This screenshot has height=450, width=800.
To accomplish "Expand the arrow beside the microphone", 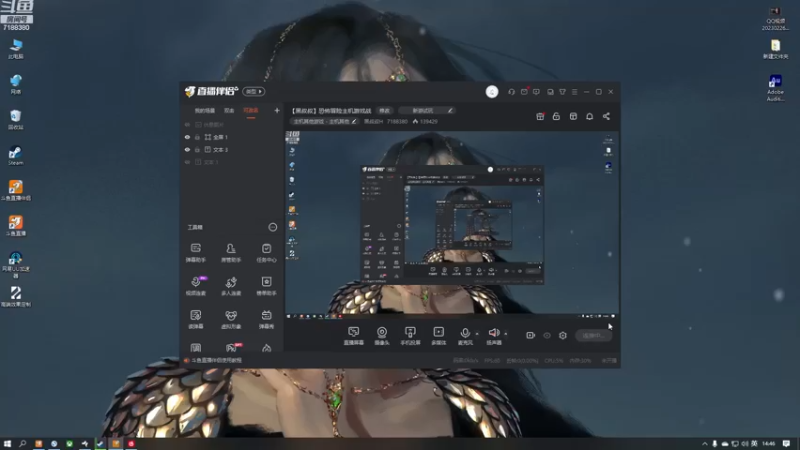I will tap(477, 334).
